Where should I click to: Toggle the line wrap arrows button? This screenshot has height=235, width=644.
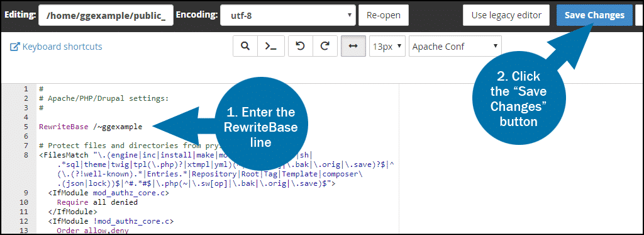point(353,46)
